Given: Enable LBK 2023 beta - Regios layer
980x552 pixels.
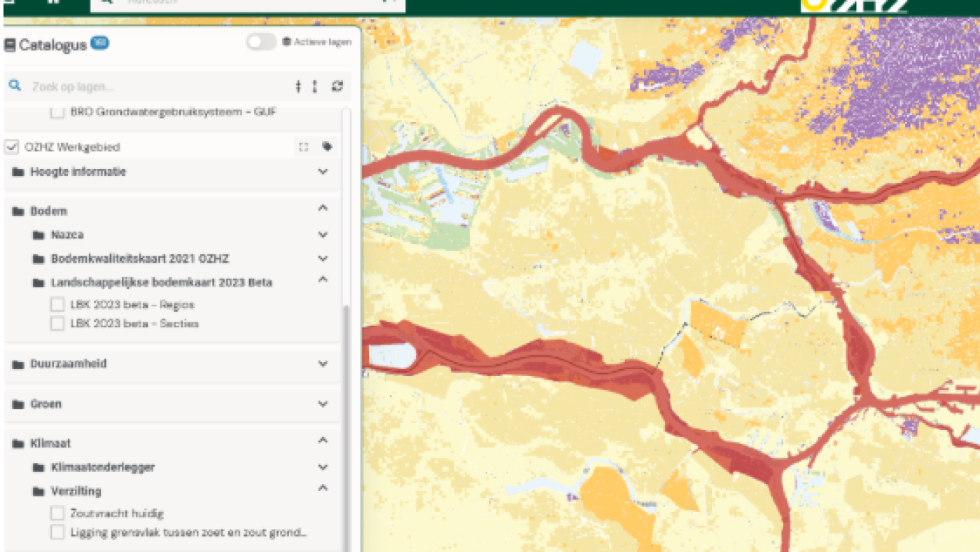Looking at the screenshot, I should pyautogui.click(x=57, y=305).
